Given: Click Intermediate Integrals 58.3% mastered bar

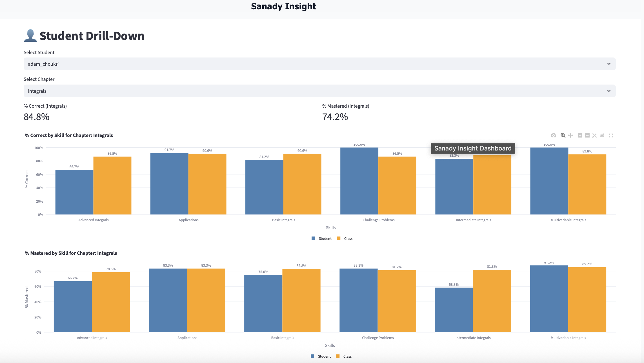Looking at the screenshot, I should [454, 310].
